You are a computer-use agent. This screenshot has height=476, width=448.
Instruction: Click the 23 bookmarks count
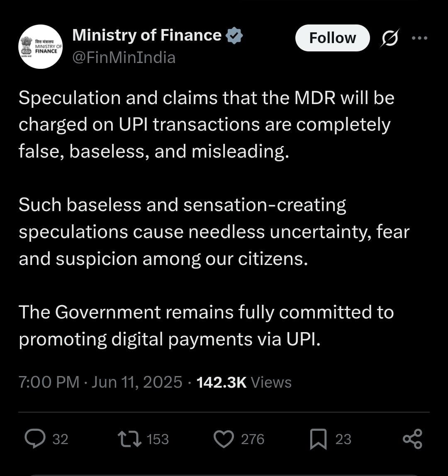pos(343,439)
